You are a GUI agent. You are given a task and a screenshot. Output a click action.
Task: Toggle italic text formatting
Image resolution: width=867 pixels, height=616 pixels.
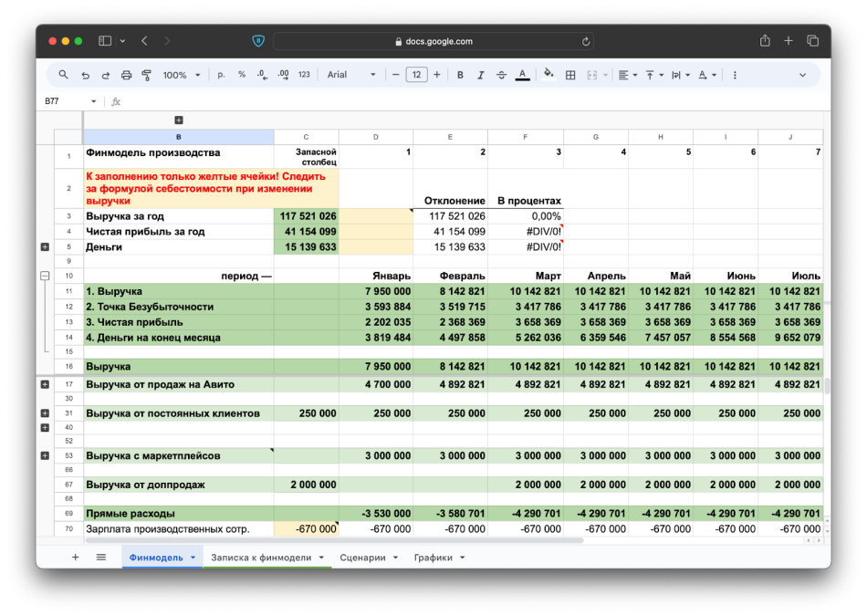480,75
